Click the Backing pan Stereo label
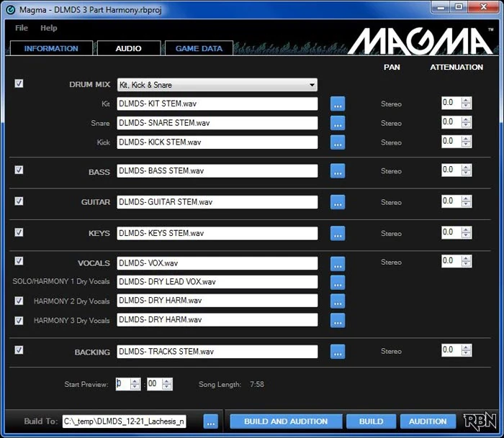 [391, 351]
